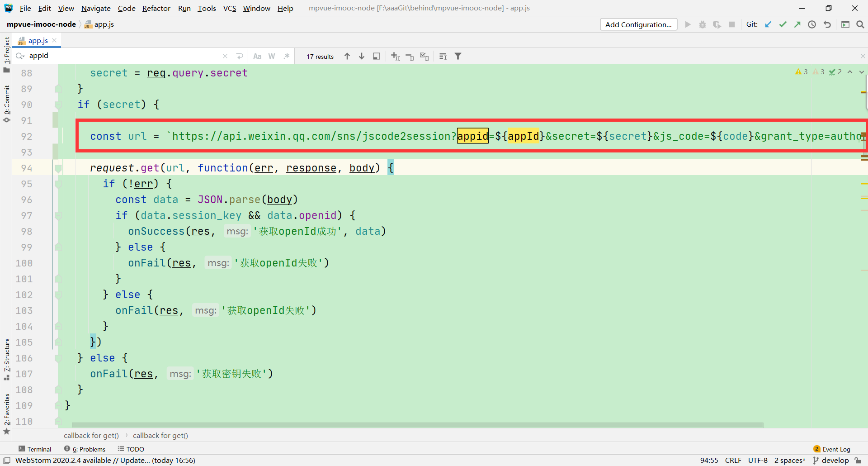Toggle the search filter funnel icon
Image resolution: width=868 pixels, height=466 pixels.
[458, 56]
